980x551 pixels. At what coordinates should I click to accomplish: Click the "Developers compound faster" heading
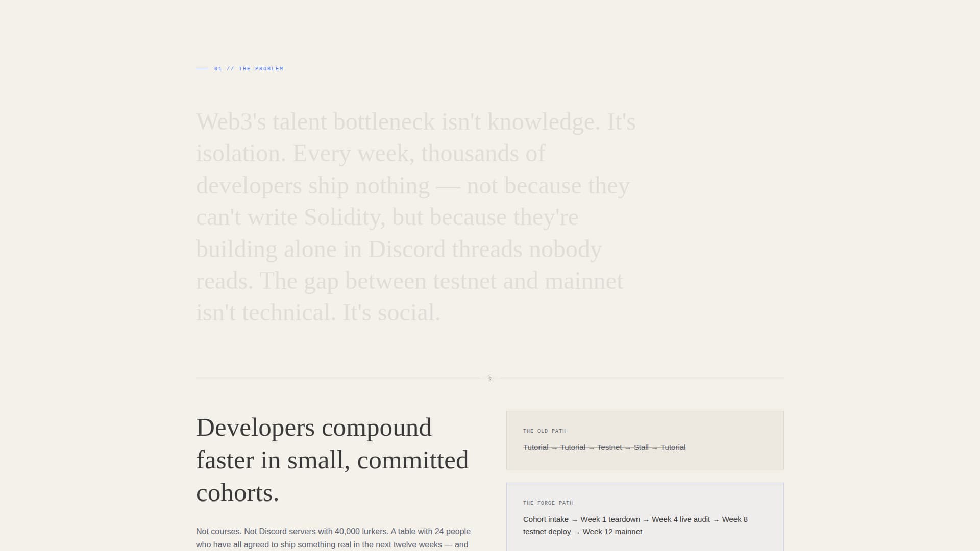[332, 460]
